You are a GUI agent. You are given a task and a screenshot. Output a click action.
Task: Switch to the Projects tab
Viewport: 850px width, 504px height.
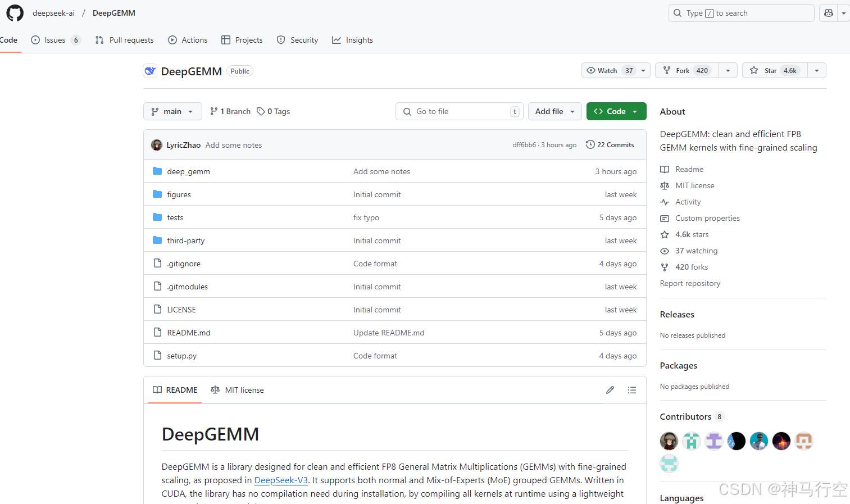(242, 40)
